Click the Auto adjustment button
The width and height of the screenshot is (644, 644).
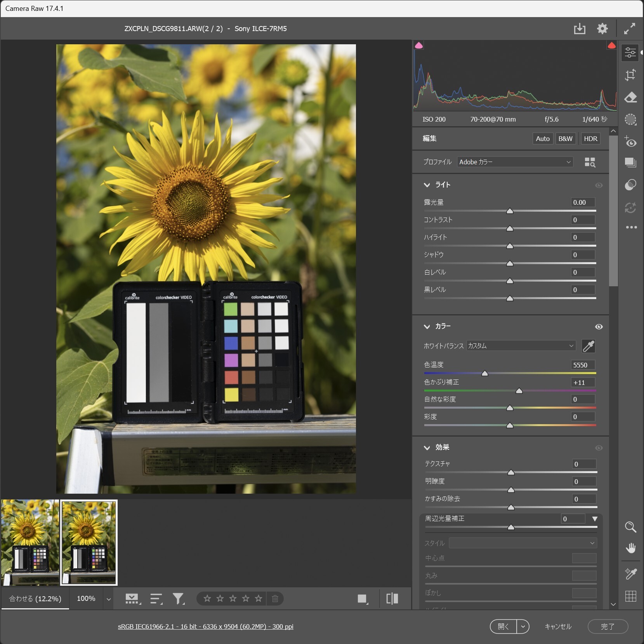[542, 138]
